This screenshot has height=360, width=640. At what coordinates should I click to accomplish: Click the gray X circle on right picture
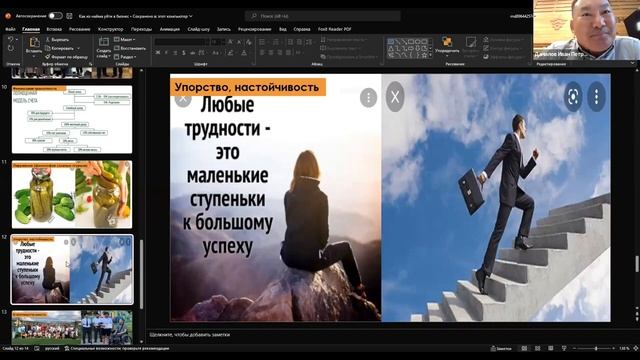395,97
